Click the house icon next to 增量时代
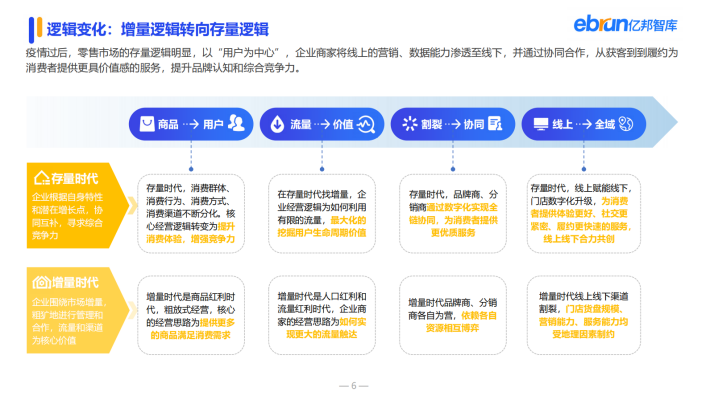The width and height of the screenshot is (710, 400). [x=41, y=283]
